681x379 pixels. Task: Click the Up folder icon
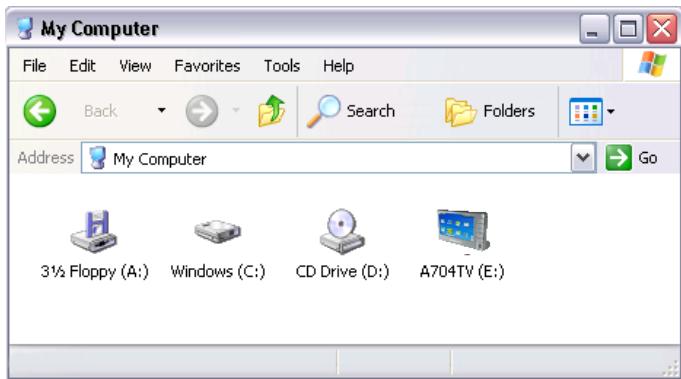click(271, 111)
